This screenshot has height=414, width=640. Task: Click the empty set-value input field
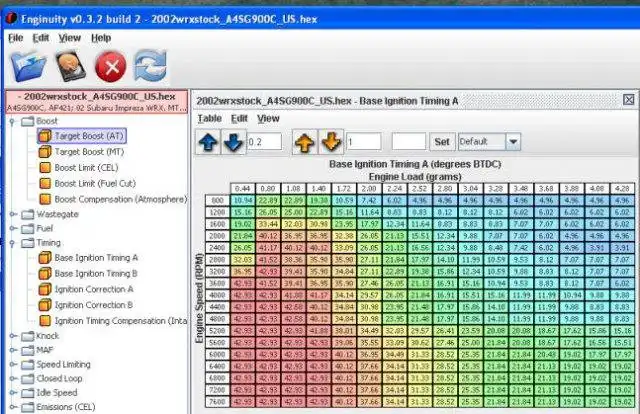[409, 142]
